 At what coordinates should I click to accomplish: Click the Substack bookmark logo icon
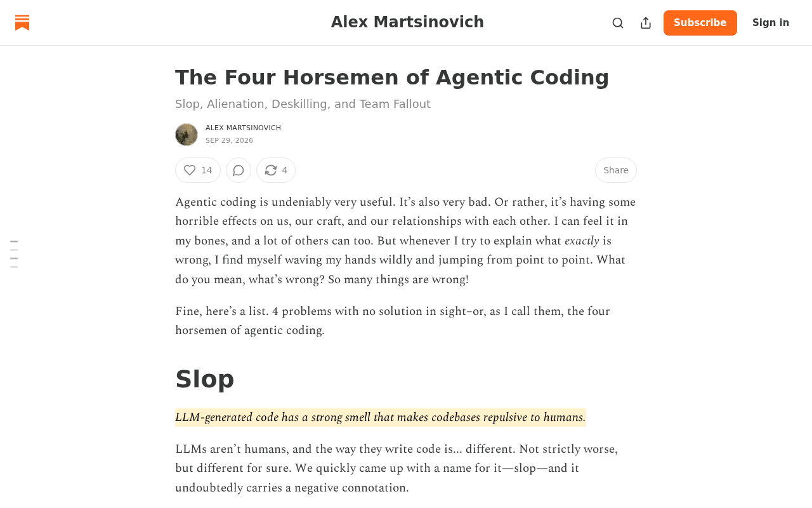click(22, 23)
